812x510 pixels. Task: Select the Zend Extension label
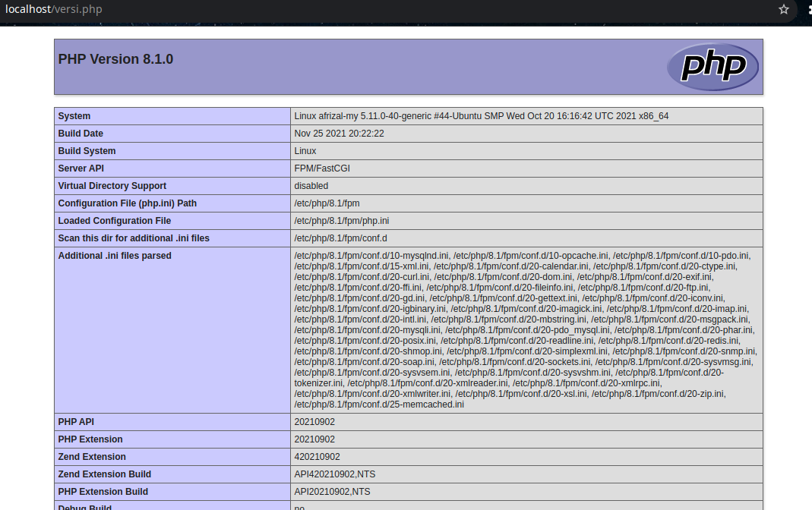pos(92,457)
